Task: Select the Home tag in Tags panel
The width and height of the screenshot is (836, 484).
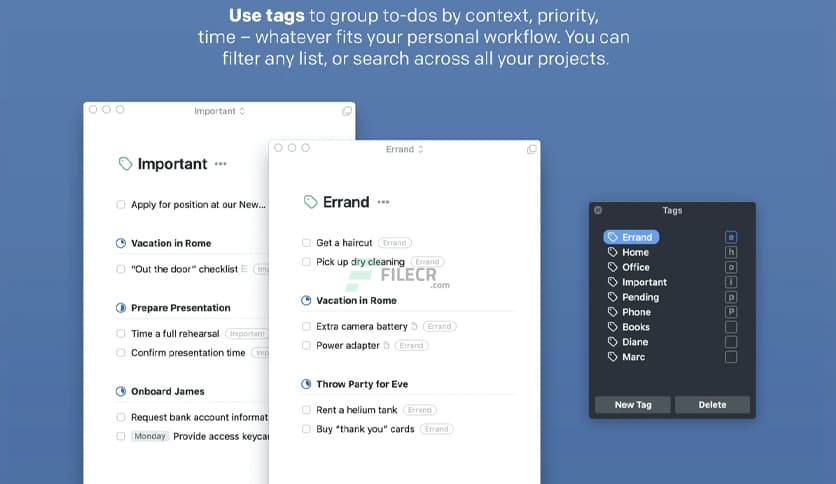Action: [635, 252]
